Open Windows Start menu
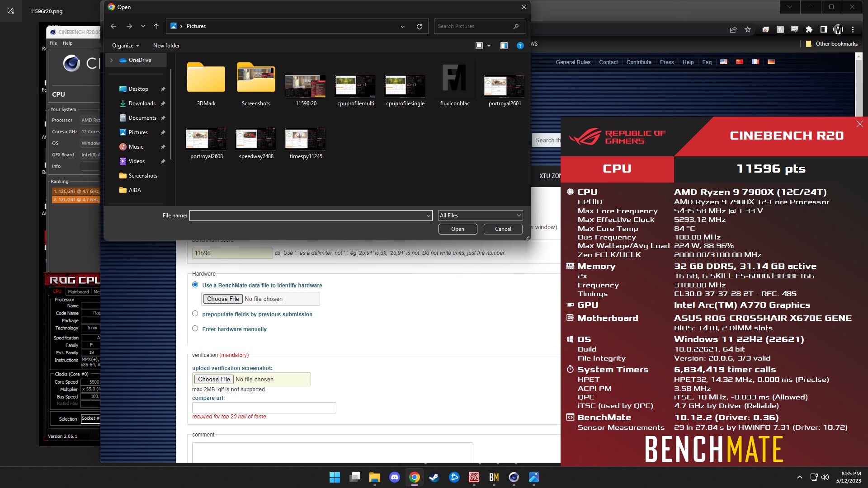Viewport: 868px width, 488px height. pos(335,477)
